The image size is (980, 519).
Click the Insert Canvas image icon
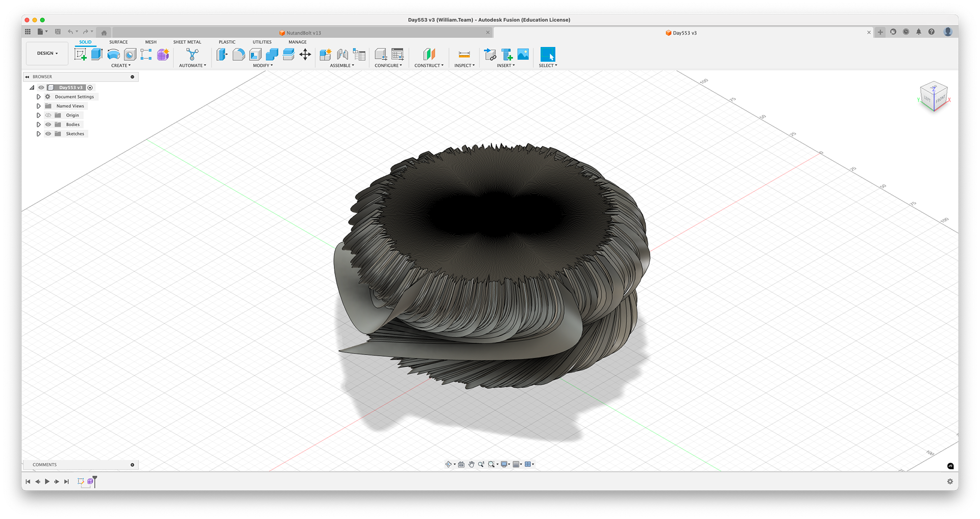523,55
